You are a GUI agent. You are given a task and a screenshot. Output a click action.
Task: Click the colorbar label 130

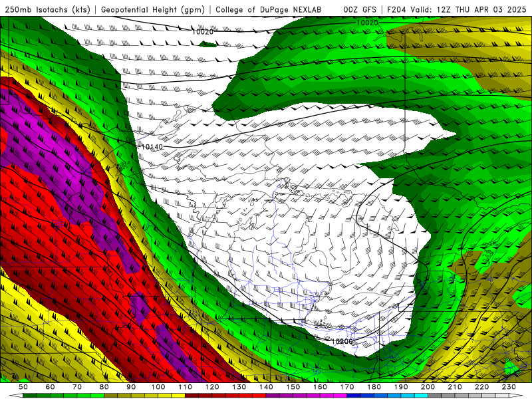pyautogui.click(x=239, y=387)
